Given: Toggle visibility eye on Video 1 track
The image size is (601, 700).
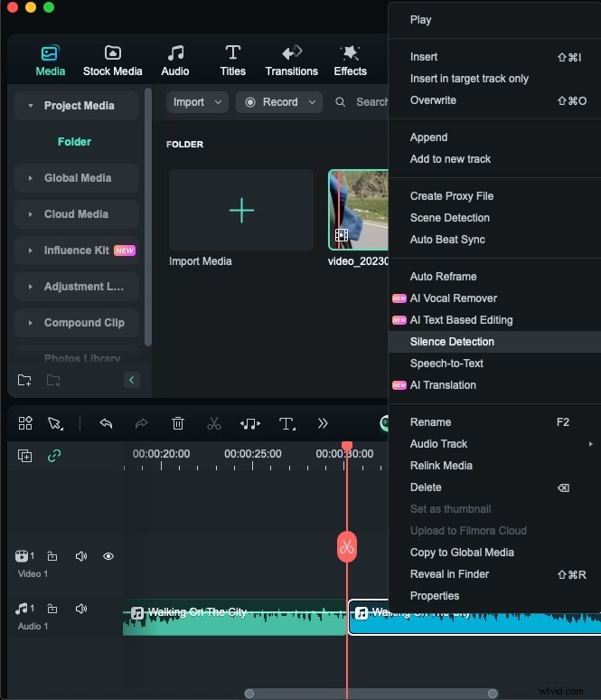Looking at the screenshot, I should 108,556.
